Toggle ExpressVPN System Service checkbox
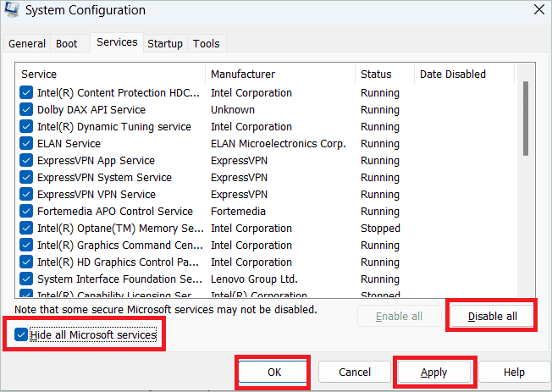The width and height of the screenshot is (552, 392). (26, 177)
